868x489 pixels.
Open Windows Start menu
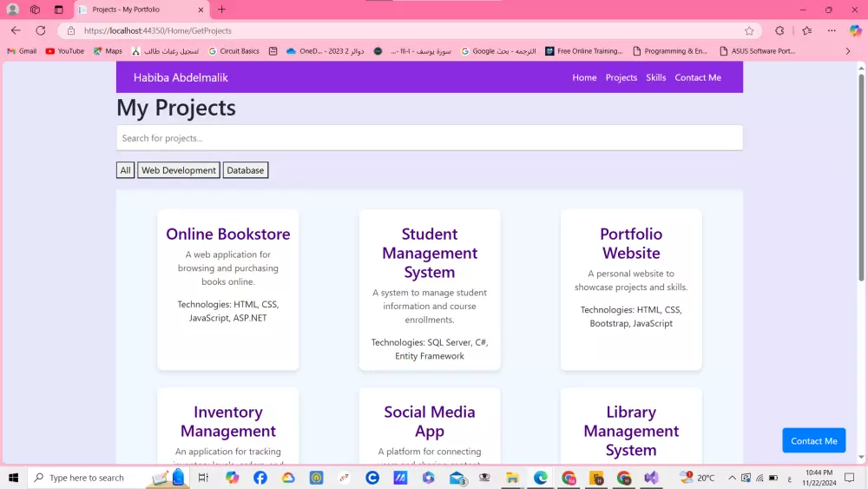[x=13, y=478]
